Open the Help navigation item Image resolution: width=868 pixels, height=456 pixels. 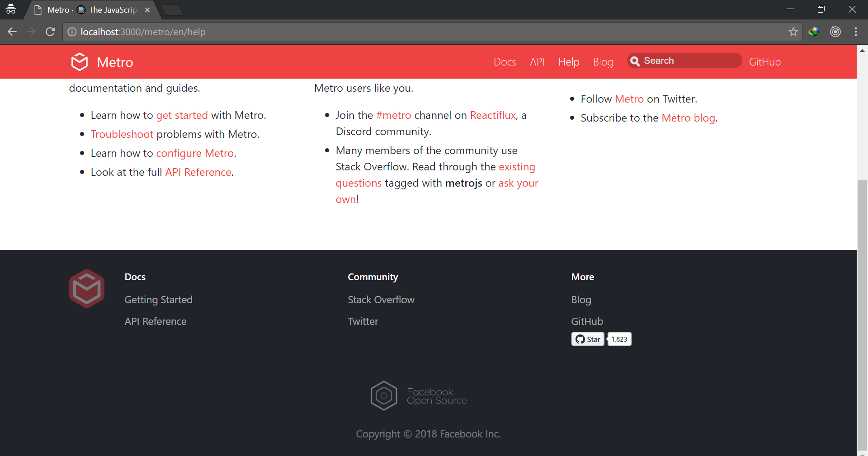pos(569,62)
